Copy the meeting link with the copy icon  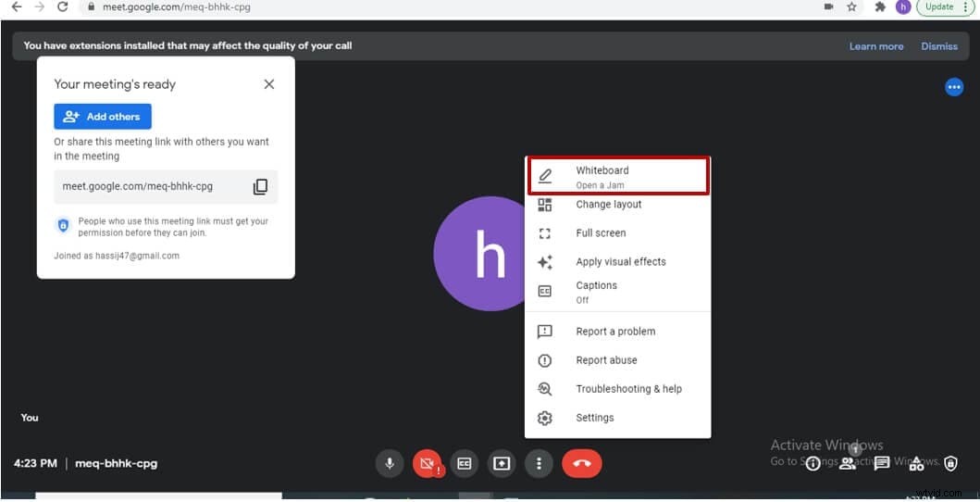[x=261, y=186]
